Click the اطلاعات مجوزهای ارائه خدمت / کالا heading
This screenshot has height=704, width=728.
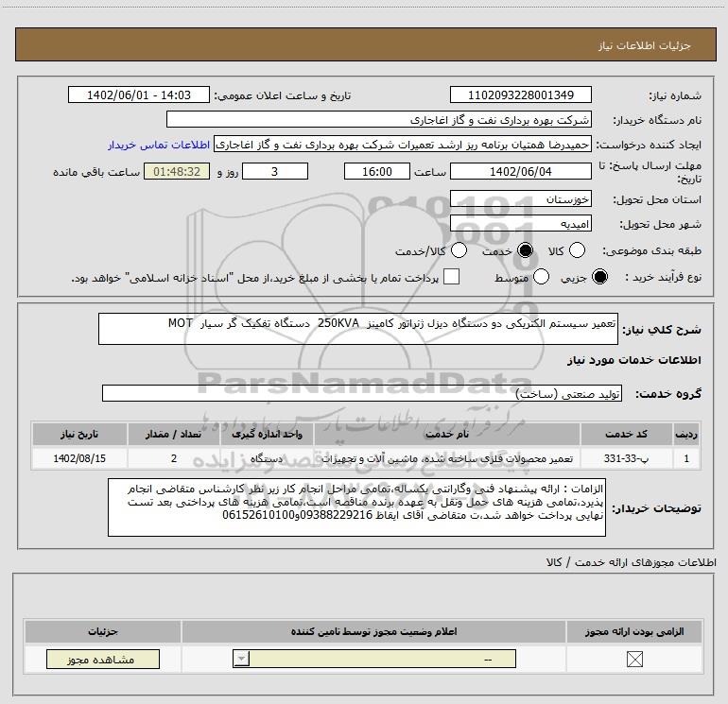pyautogui.click(x=631, y=562)
